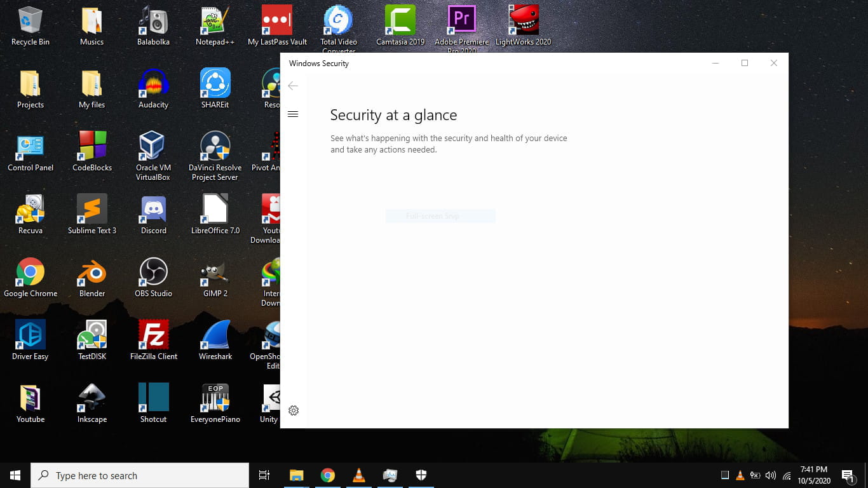
Task: Select the Oracle VM VirtualBox shortcut
Action: pos(153,156)
